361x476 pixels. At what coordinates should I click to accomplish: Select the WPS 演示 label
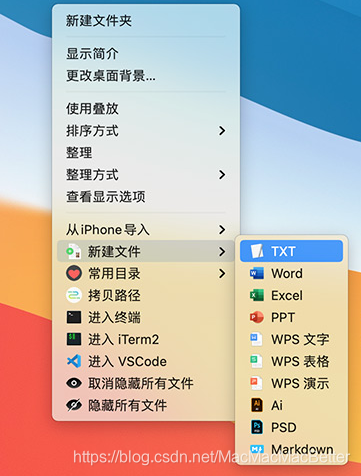(300, 383)
